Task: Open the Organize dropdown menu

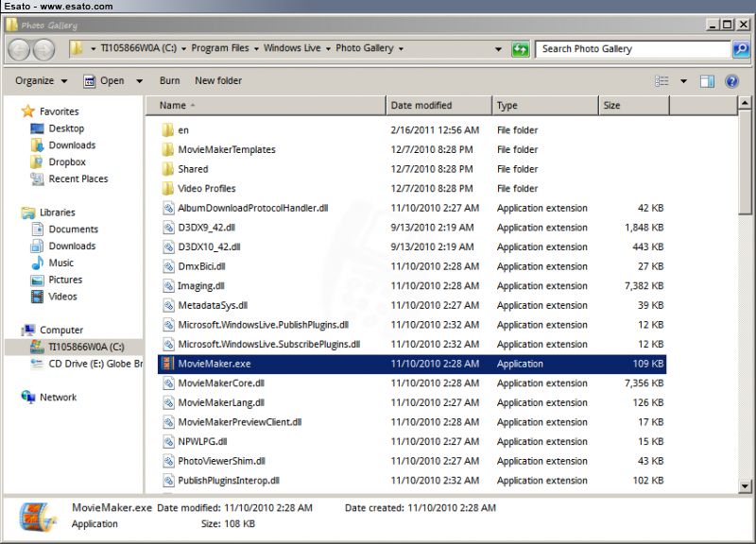Action: click(x=41, y=81)
